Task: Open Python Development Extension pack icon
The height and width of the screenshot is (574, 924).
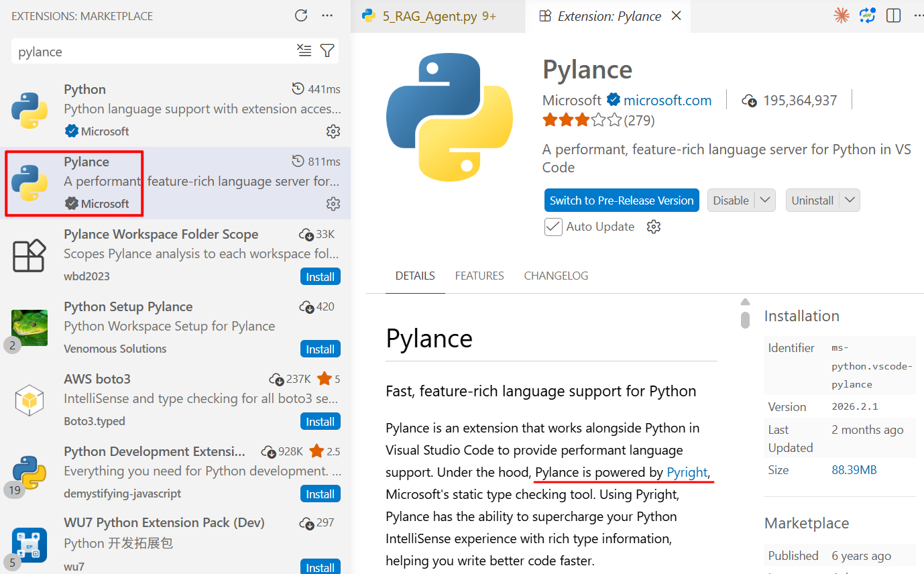Action: pyautogui.click(x=30, y=472)
